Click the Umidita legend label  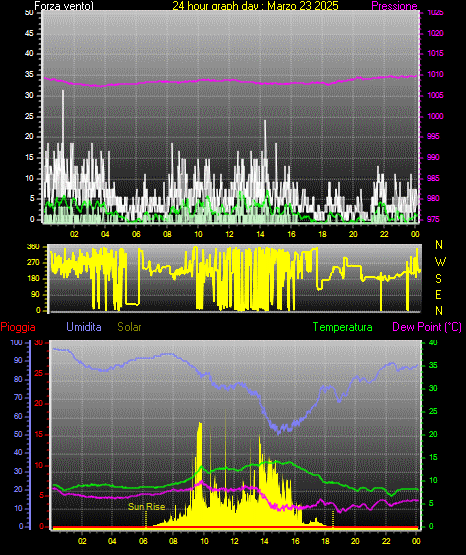point(84,327)
